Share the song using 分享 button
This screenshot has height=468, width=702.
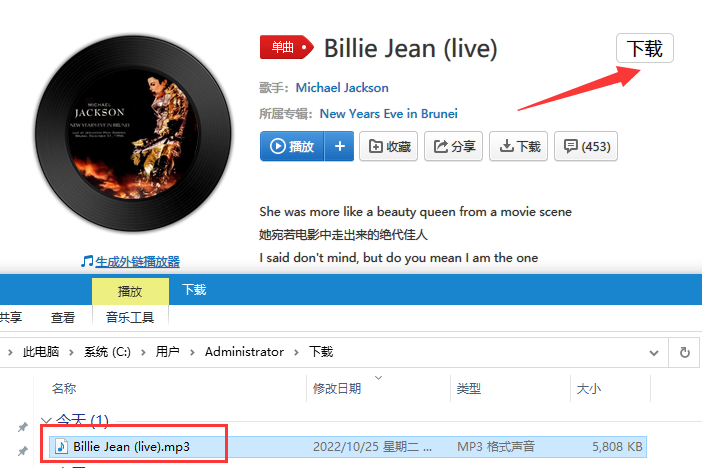pyautogui.click(x=454, y=146)
